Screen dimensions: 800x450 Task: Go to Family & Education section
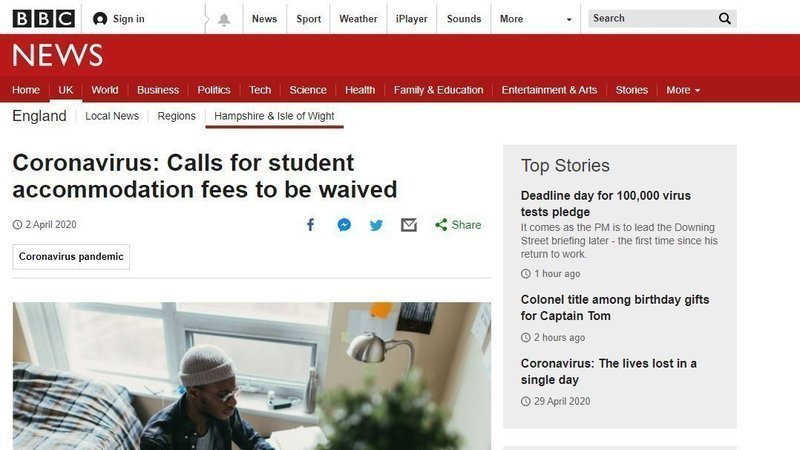438,90
